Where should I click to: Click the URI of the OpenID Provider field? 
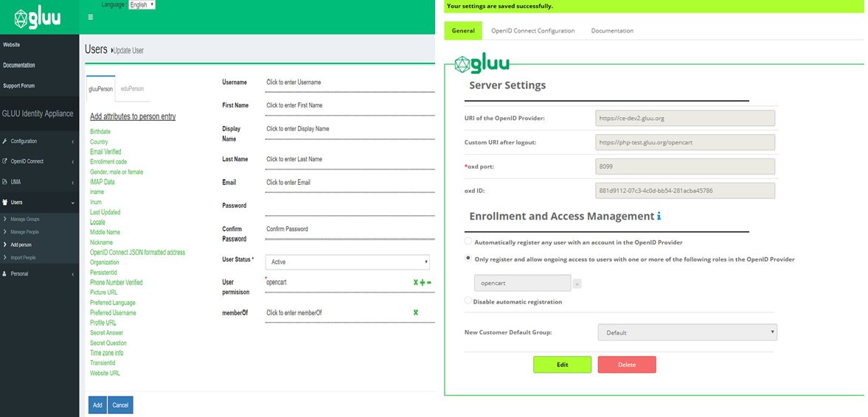(685, 118)
